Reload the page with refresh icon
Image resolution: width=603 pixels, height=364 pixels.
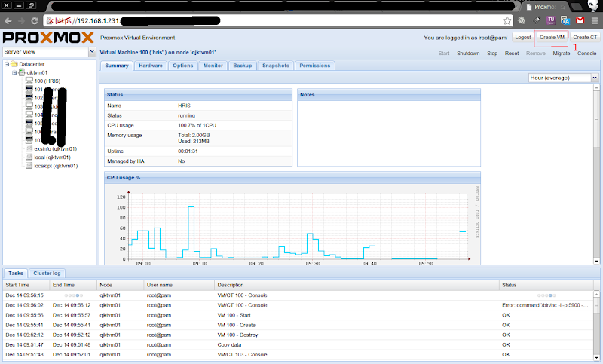[x=35, y=21]
